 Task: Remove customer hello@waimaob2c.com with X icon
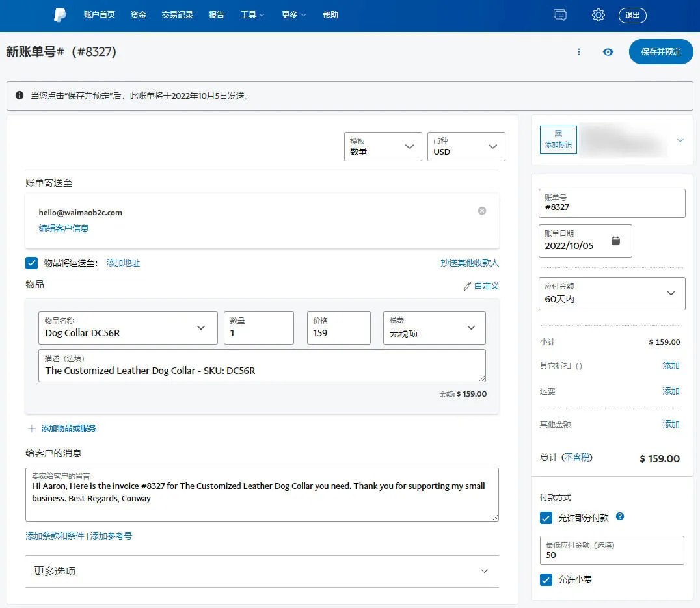pyautogui.click(x=482, y=211)
